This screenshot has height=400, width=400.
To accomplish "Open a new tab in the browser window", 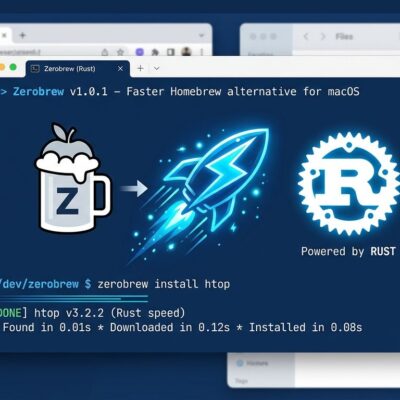I will tap(22, 35).
